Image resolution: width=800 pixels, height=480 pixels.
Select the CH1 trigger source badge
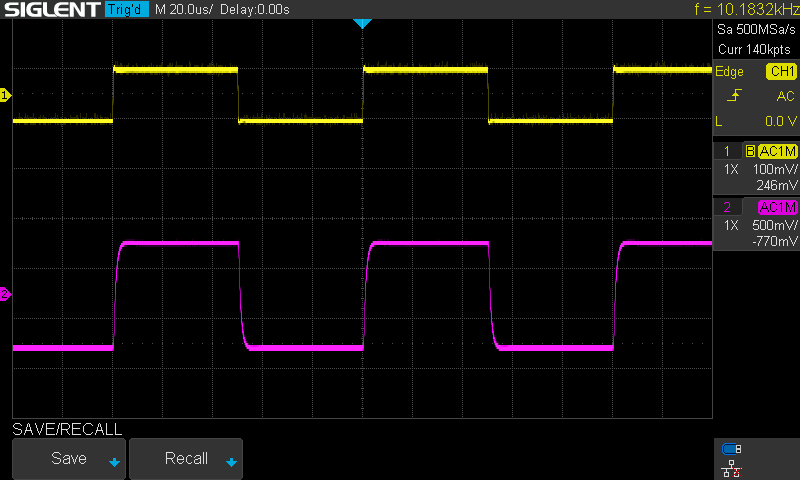coord(782,71)
